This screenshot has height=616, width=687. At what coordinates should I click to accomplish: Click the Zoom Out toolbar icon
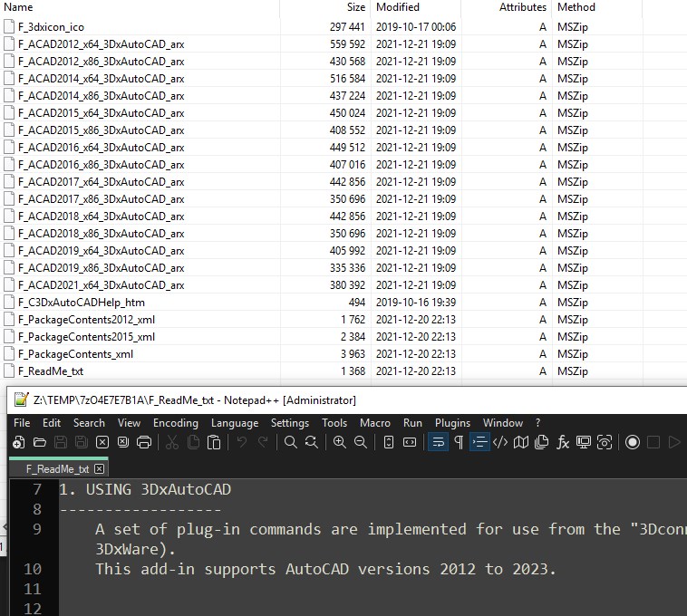(x=361, y=443)
